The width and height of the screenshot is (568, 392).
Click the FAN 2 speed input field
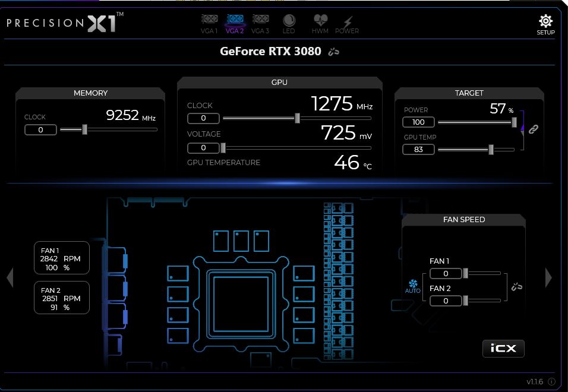(x=446, y=301)
